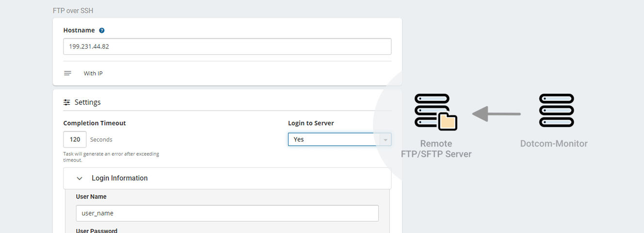Click the Hostname field with 199.231.44.82
Screen dimensions: 644x233
click(227, 47)
